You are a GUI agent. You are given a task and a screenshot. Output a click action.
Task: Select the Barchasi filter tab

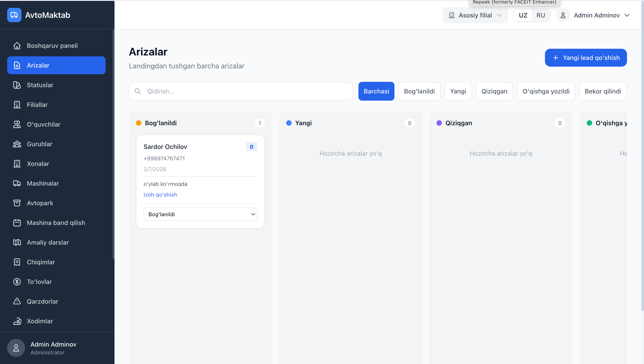tap(376, 91)
